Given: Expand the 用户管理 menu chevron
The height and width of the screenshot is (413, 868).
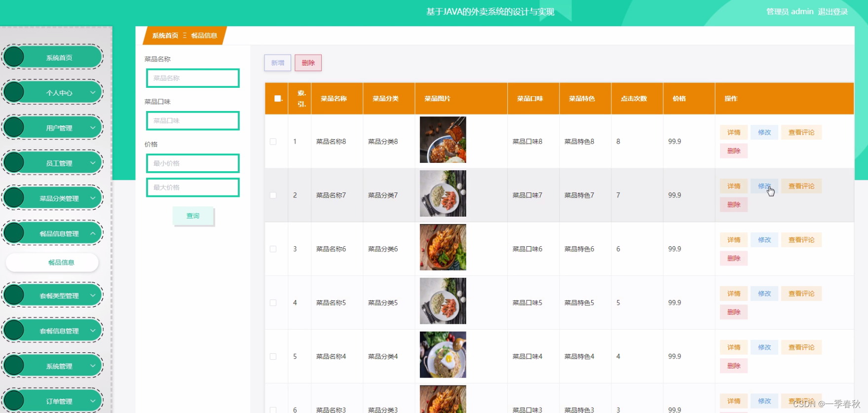Looking at the screenshot, I should (x=93, y=127).
